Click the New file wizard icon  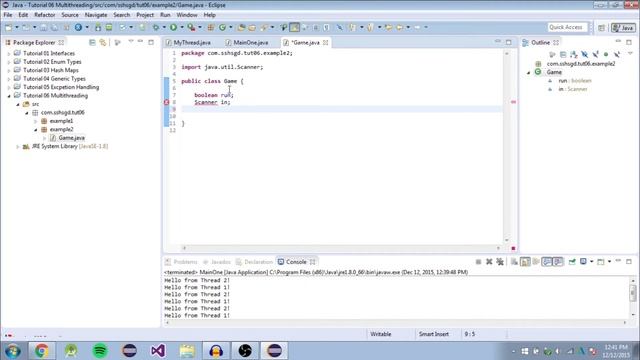[x=9, y=27]
